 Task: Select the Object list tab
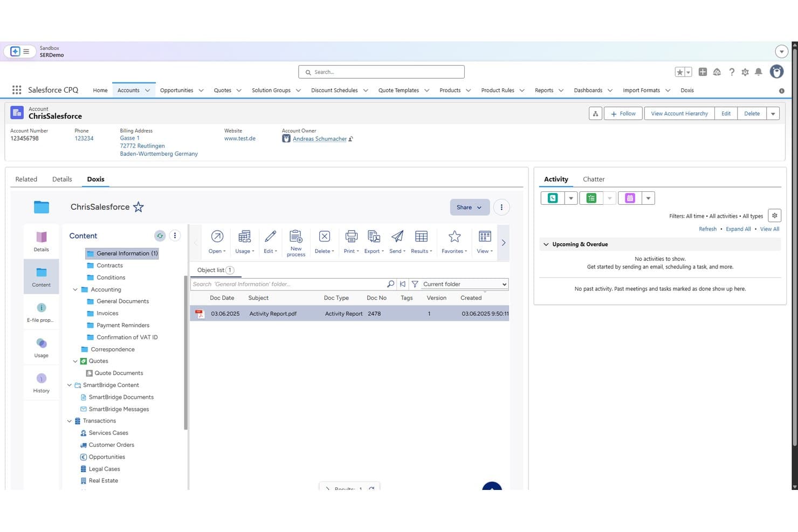click(215, 270)
